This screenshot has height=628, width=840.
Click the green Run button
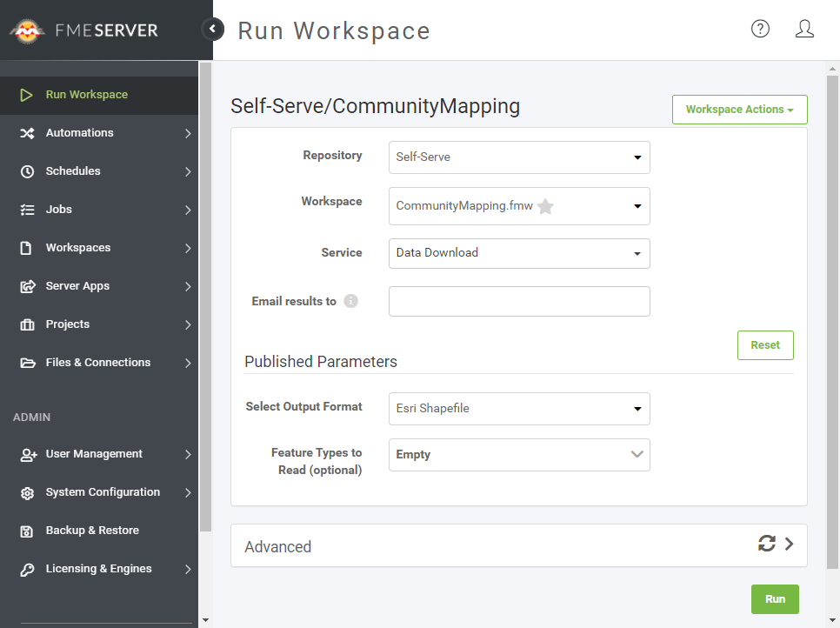pyautogui.click(x=774, y=599)
